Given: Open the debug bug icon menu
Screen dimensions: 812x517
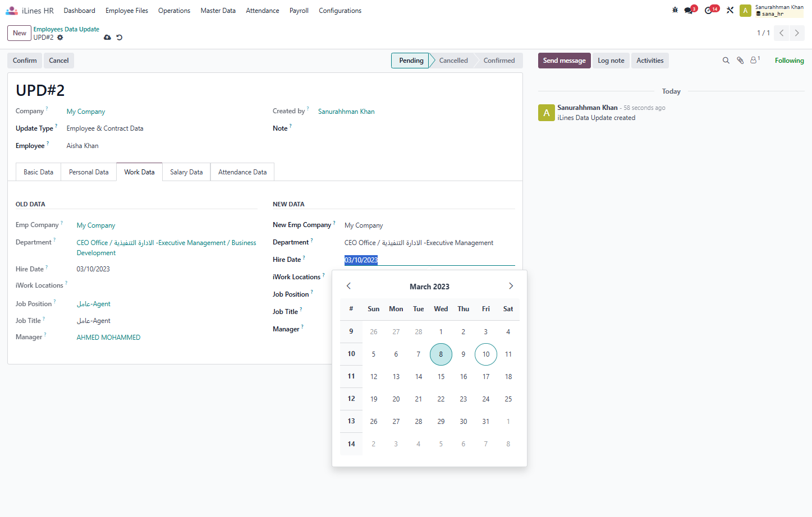Looking at the screenshot, I should coord(675,10).
